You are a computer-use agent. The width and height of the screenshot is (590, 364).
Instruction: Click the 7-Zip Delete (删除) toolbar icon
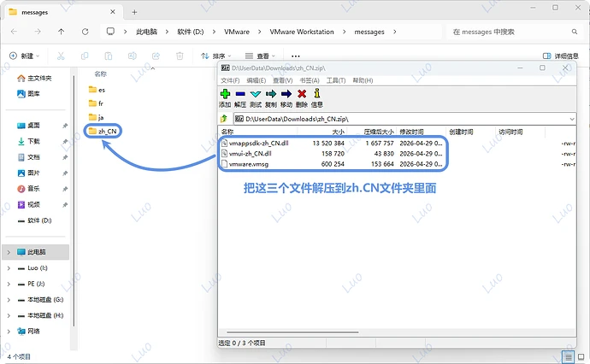pyautogui.click(x=302, y=94)
